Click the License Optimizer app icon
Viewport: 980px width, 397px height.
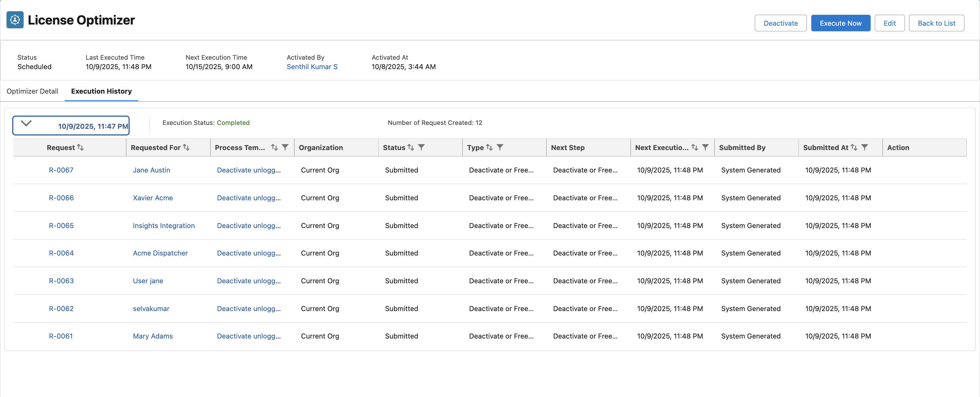tap(15, 20)
